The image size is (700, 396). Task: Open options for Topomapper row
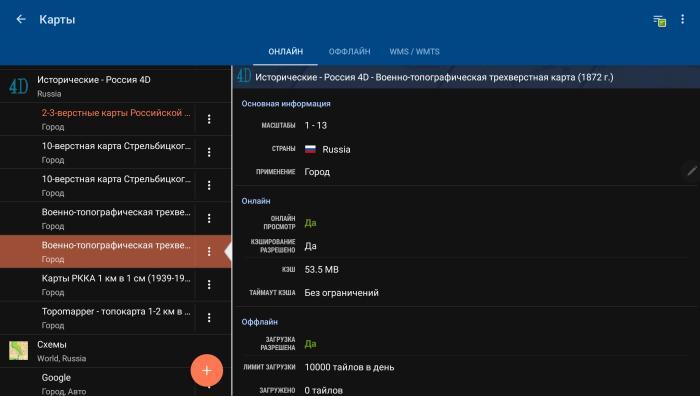coord(209,317)
